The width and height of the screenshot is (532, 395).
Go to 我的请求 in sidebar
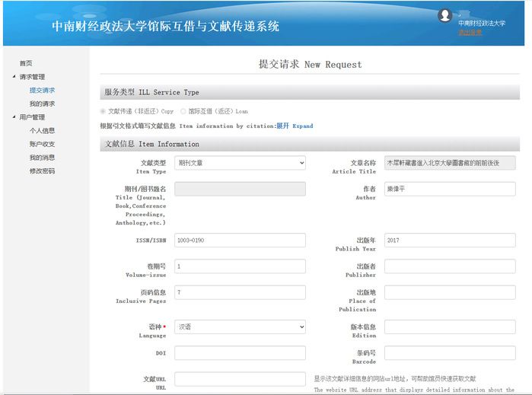tap(42, 104)
